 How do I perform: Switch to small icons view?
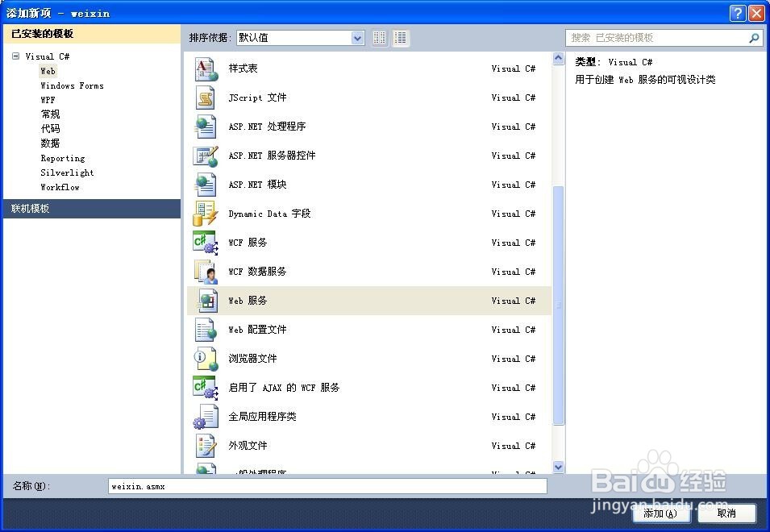pos(380,38)
